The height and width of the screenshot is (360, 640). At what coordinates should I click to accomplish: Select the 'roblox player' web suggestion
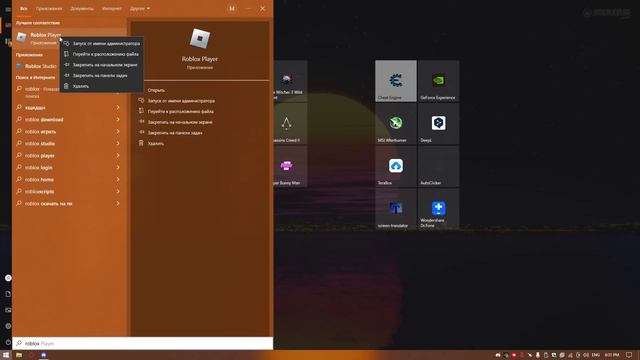click(40, 156)
